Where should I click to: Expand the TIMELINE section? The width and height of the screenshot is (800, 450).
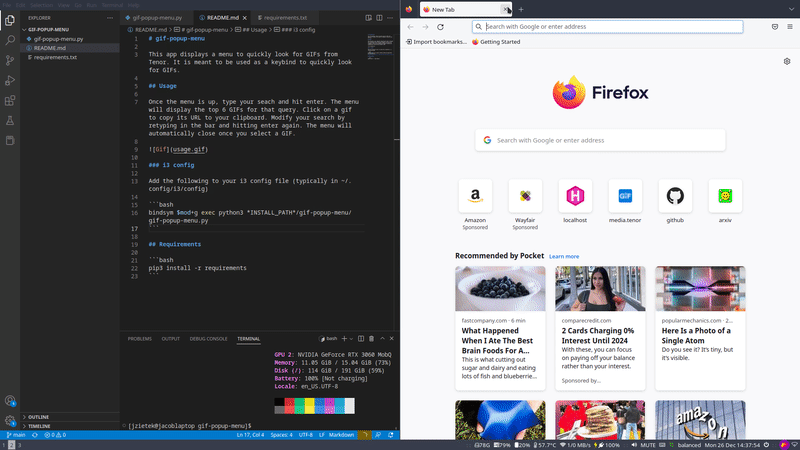[39, 426]
